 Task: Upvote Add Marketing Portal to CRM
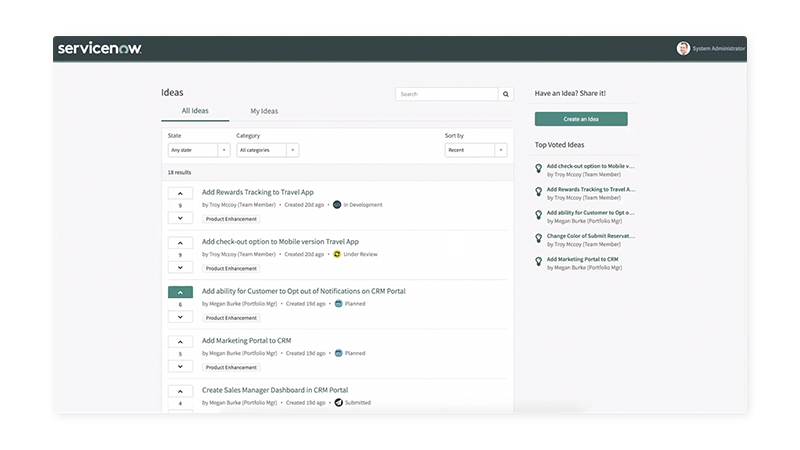180,341
